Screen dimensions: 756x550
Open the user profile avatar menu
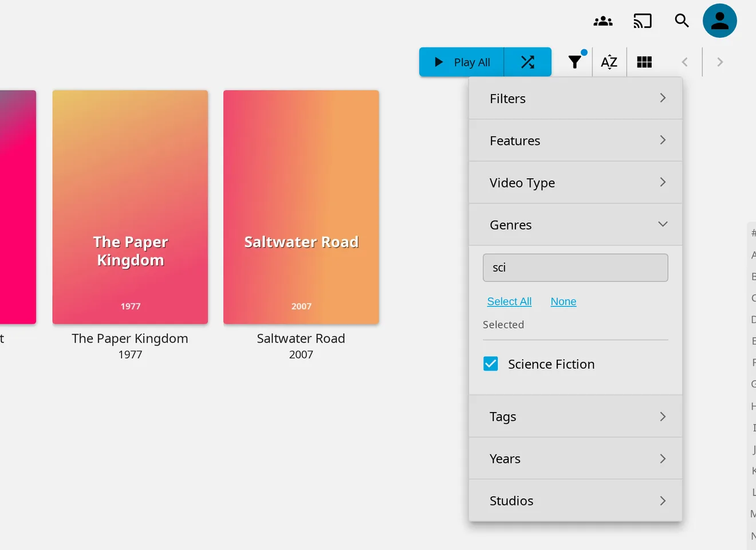click(720, 21)
